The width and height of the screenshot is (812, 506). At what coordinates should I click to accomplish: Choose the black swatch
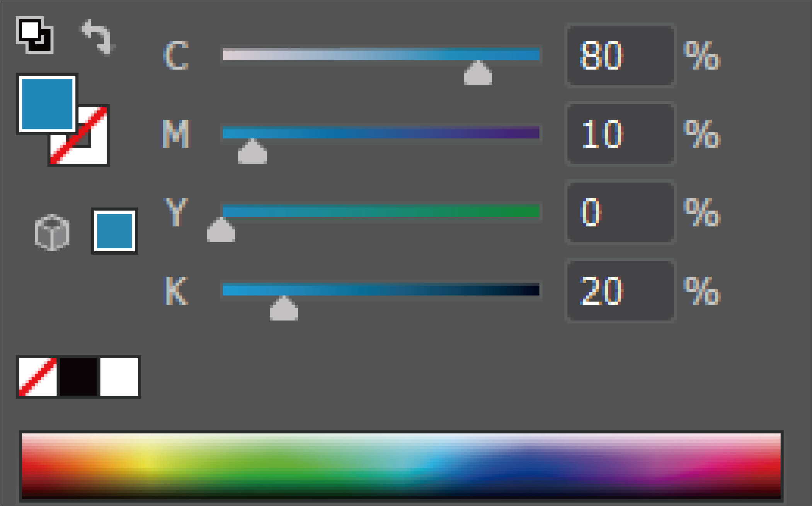(79, 377)
